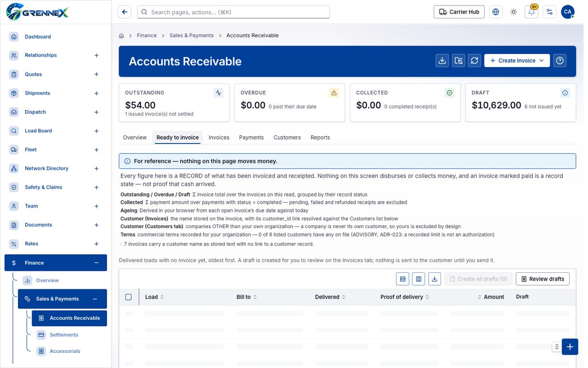Download from the Accounts Receivable header
Image resolution: width=588 pixels, height=368 pixels.
point(442,61)
